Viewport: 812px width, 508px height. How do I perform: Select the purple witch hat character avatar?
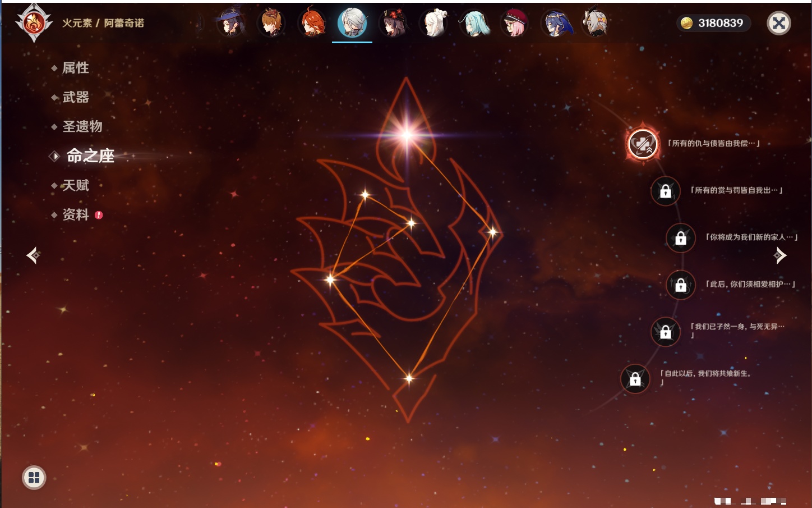click(x=230, y=24)
